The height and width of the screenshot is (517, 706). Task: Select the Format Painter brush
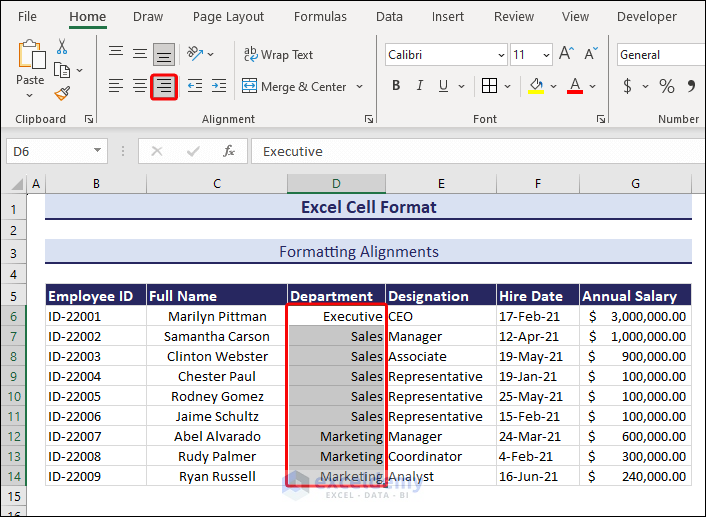point(62,93)
